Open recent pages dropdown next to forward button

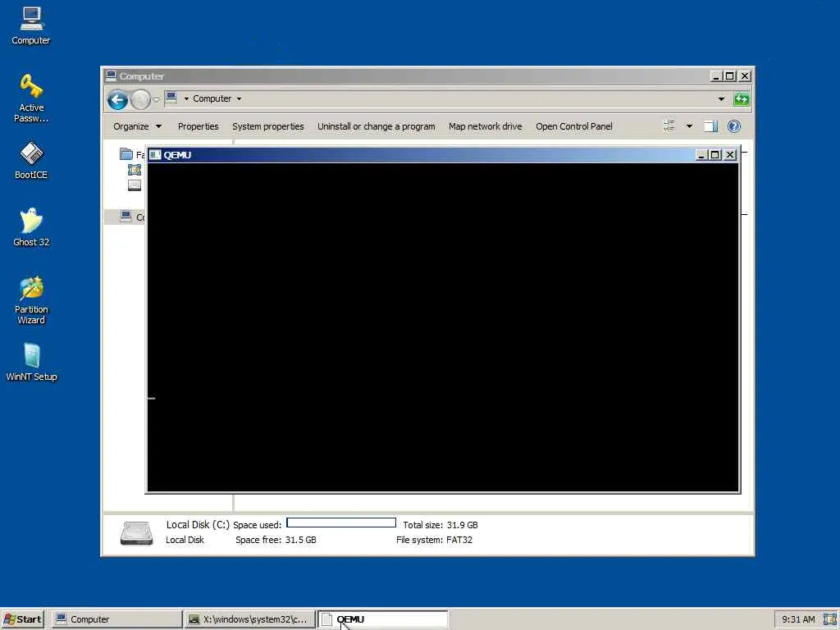(x=156, y=99)
